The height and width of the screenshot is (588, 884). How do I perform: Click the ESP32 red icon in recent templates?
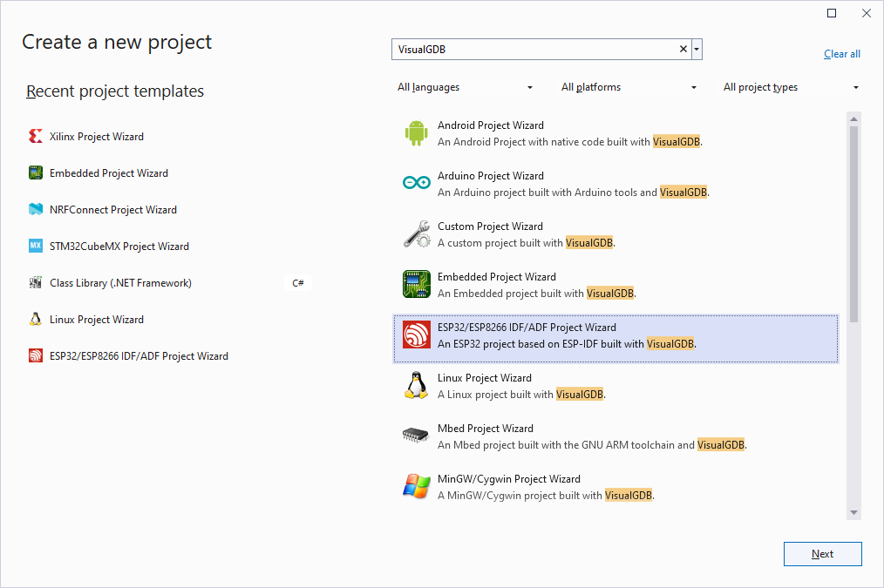(36, 356)
